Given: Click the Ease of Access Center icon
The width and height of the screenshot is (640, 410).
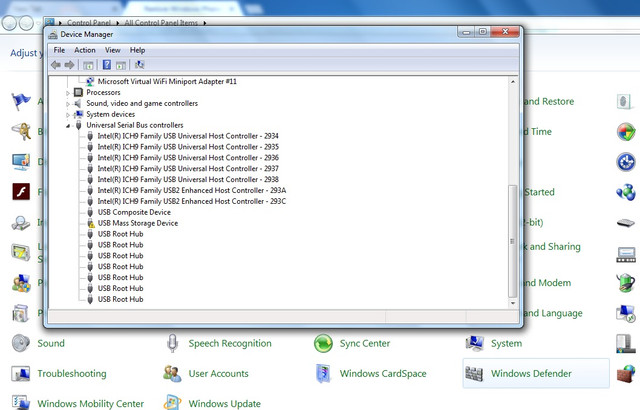Looking at the screenshot, I should 626,162.
